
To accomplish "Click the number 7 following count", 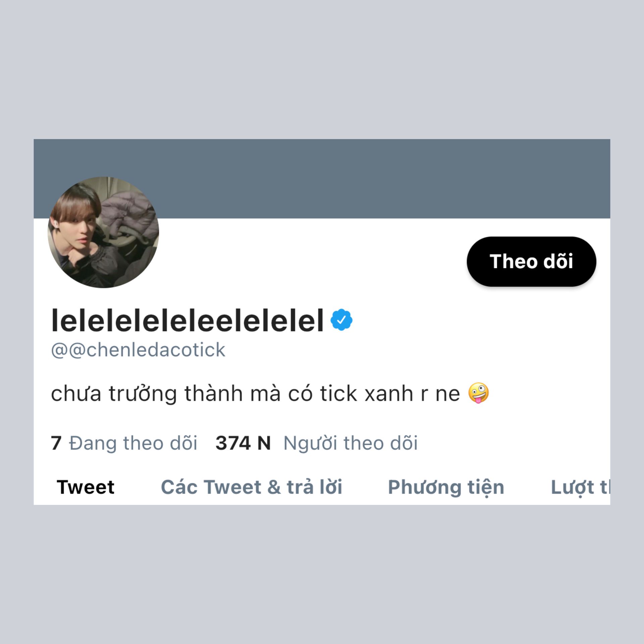I will [x=56, y=443].
